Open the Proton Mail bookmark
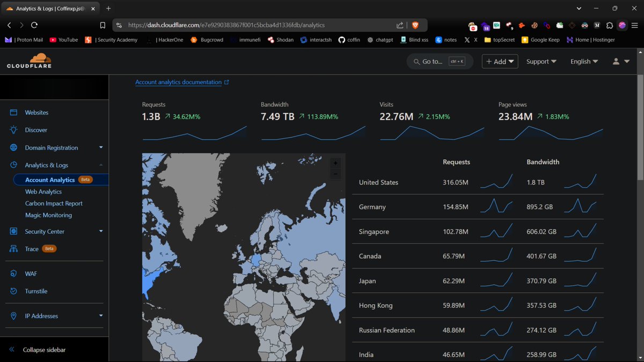This screenshot has width=644, height=362. tap(24, 40)
